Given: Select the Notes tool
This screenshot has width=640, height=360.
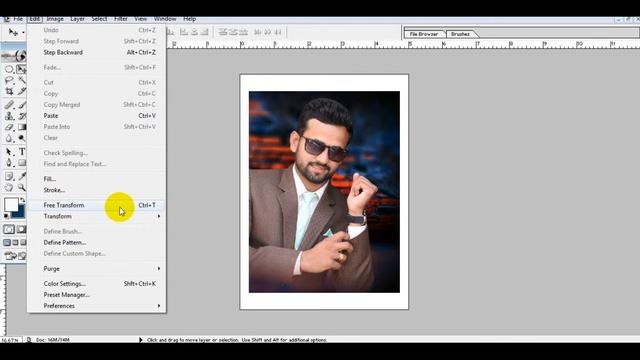Looking at the screenshot, I should (9, 176).
